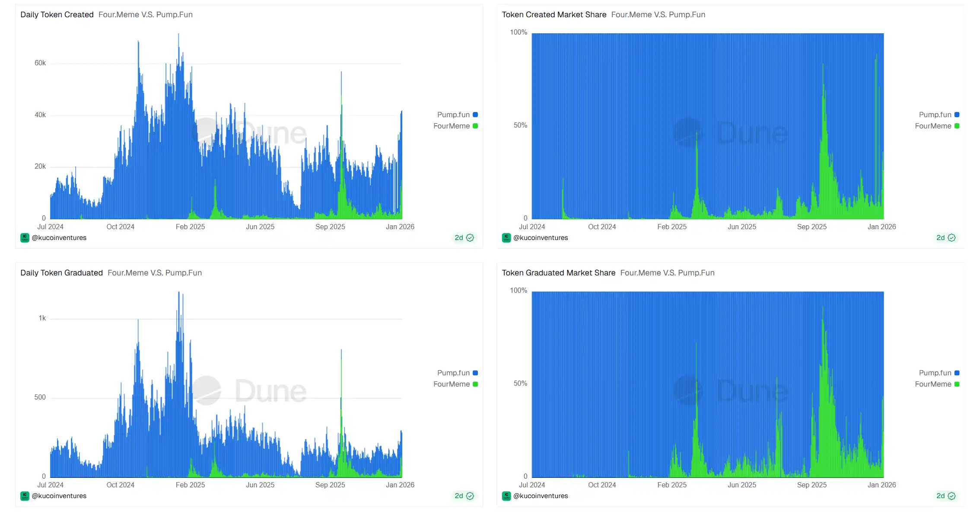Click @kucoinventures link under Token Created Market Share
The image size is (980, 512).
(x=541, y=238)
